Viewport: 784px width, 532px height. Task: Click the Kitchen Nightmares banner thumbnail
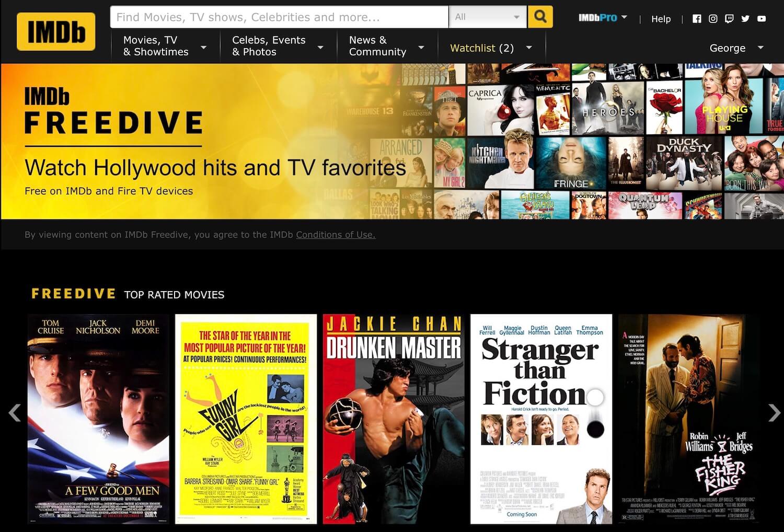pos(500,164)
